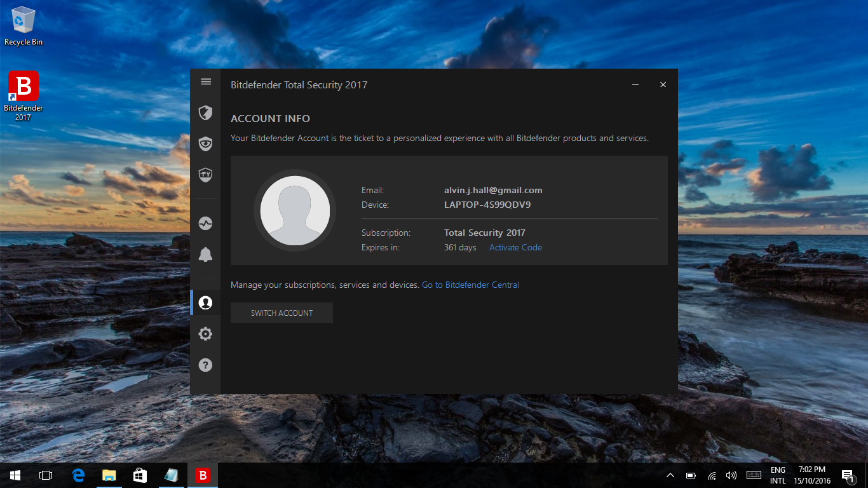Open the Privacy eye-shield section

tap(205, 144)
